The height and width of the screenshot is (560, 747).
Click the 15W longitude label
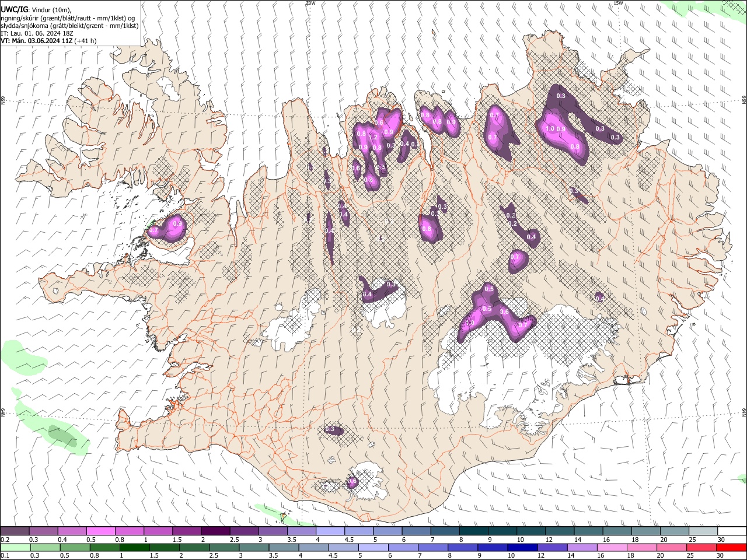click(618, 3)
